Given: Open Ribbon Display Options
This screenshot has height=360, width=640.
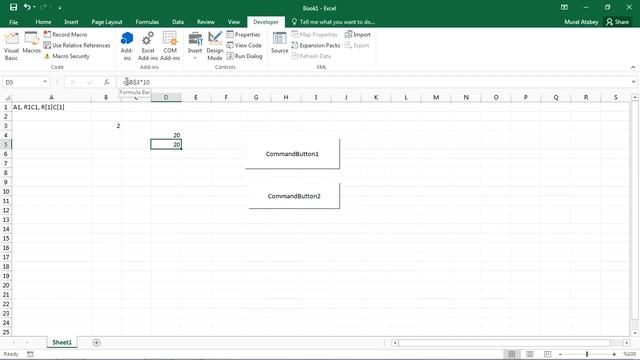Looking at the screenshot, I should [564, 7].
